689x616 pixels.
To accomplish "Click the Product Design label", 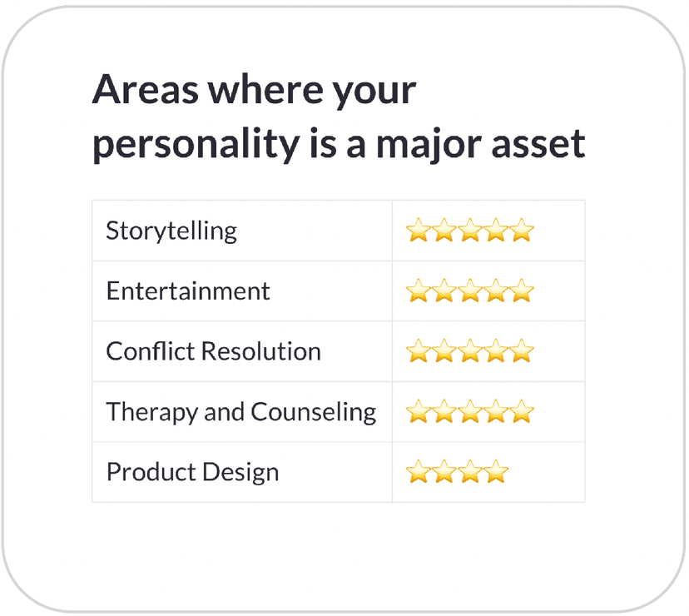I will 192,473.
